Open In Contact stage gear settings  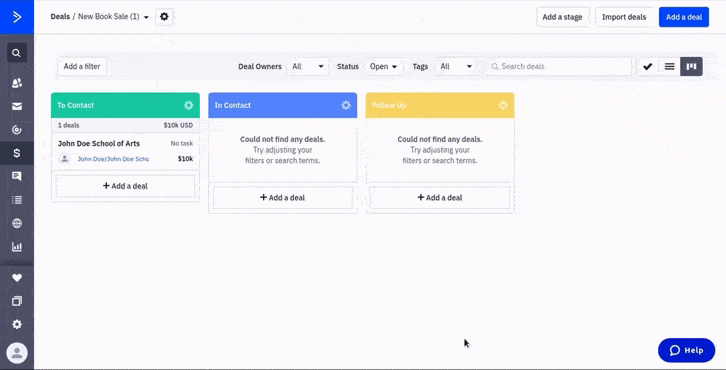(346, 105)
